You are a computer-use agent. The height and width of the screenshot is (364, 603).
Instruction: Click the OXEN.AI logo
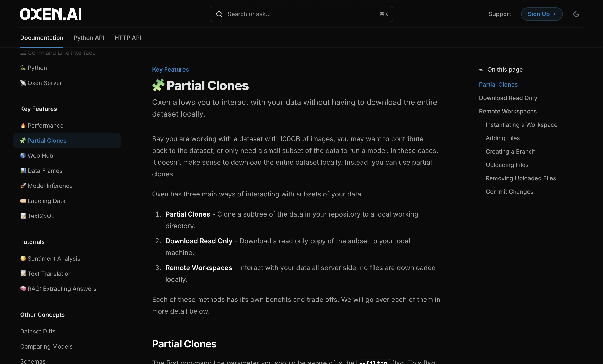pos(51,14)
